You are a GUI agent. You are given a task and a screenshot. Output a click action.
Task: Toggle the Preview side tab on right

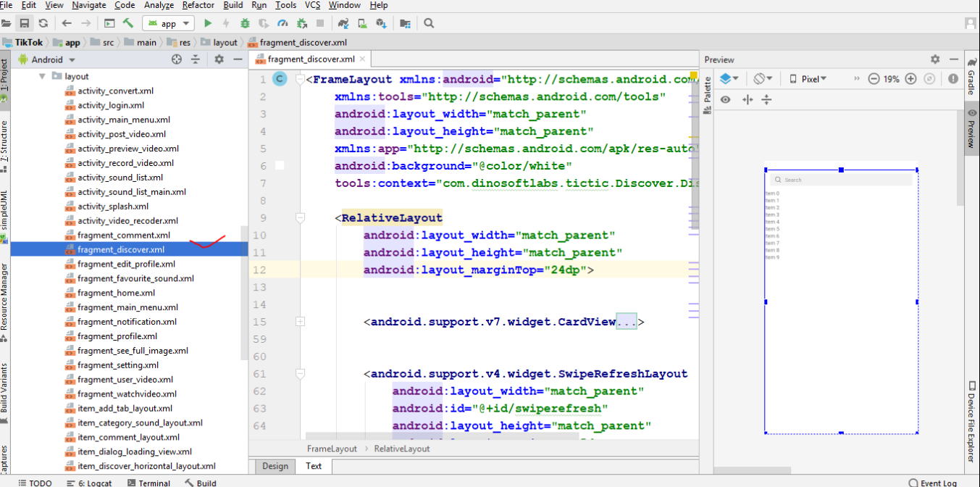pos(971,129)
